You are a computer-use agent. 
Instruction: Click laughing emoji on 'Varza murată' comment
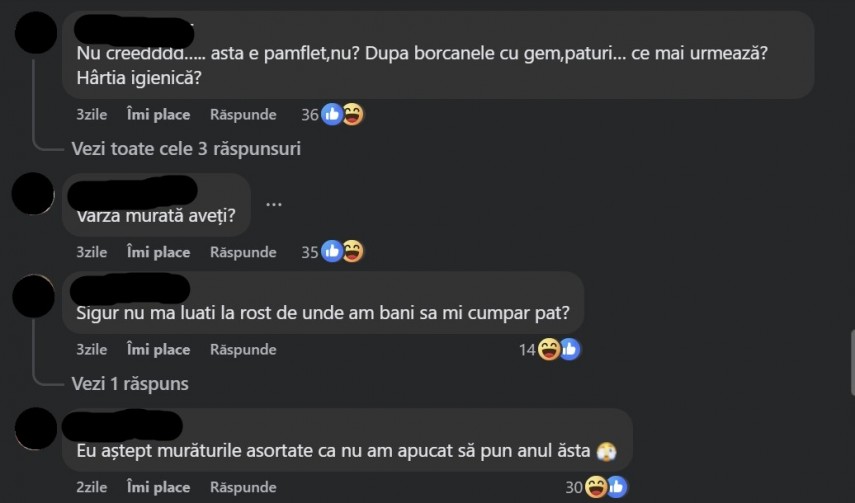coord(352,252)
